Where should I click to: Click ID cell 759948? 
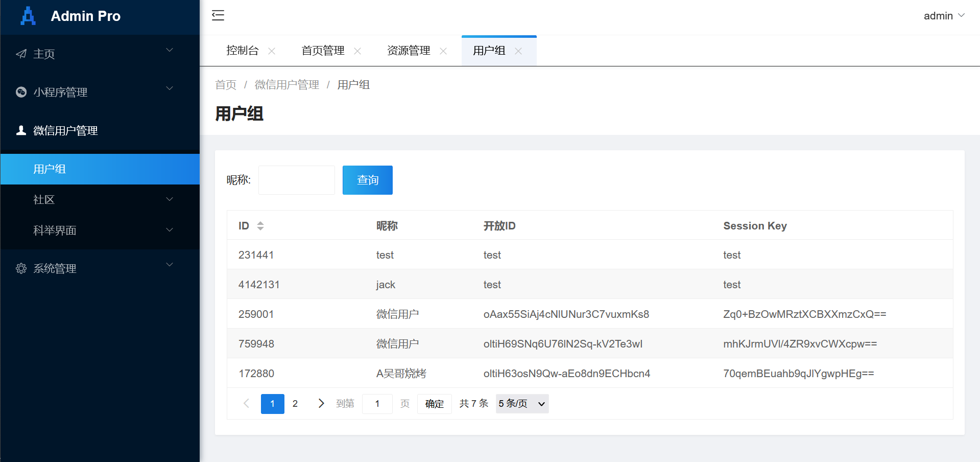tap(256, 344)
